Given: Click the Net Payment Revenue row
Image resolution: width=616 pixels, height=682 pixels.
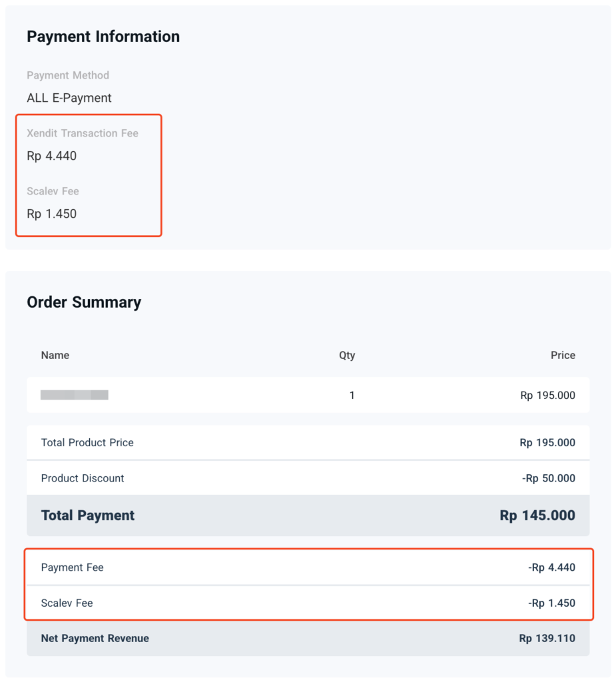Looking at the screenshot, I should pyautogui.click(x=308, y=638).
